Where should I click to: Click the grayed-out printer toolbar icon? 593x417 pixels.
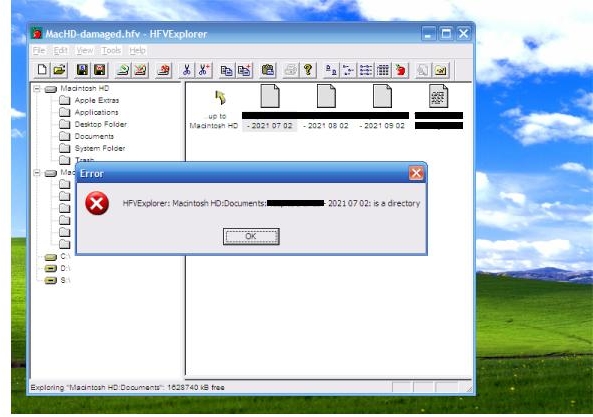290,70
